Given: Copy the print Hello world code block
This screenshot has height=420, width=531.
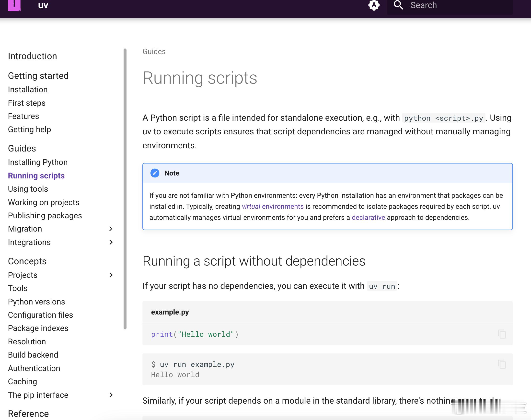Looking at the screenshot, I should coord(502,334).
